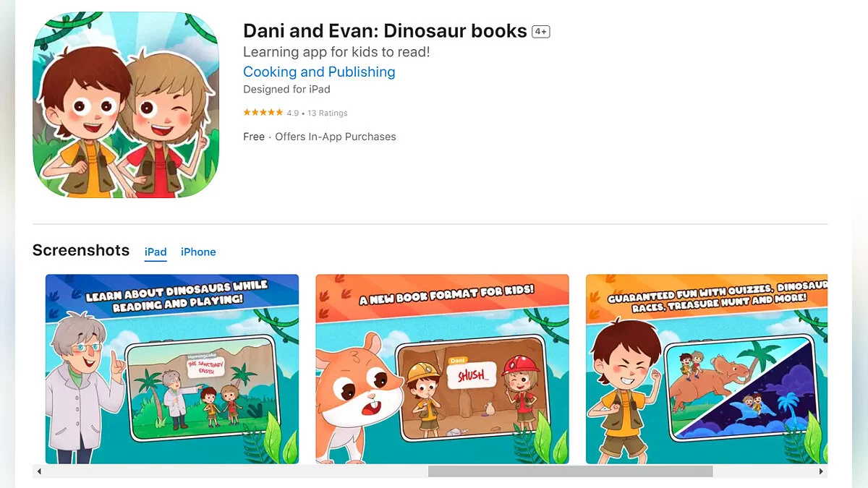The width and height of the screenshot is (868, 488).
Task: Click the empty scrollbar track left of thumb
Action: 237,471
